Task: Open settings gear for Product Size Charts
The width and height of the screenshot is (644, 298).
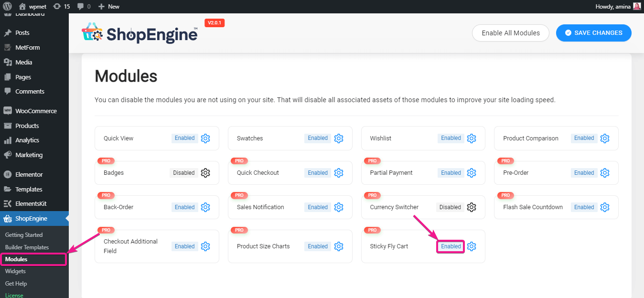Action: pyautogui.click(x=339, y=246)
